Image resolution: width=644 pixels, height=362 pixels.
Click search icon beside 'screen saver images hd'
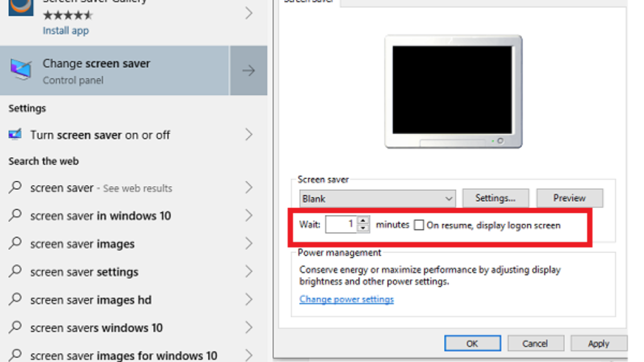tap(16, 299)
